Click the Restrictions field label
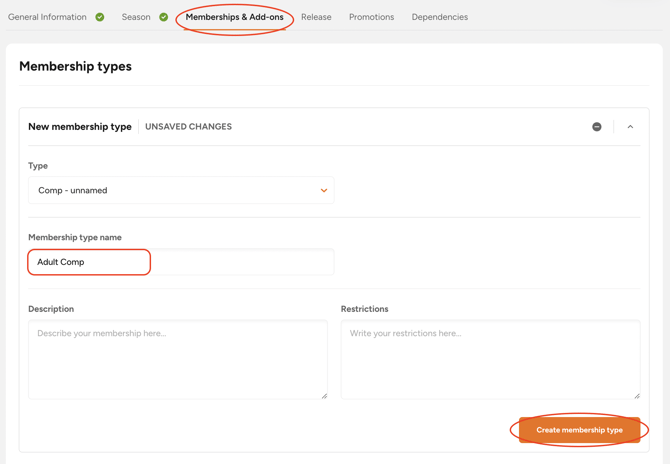Image resolution: width=670 pixels, height=464 pixels. pos(364,309)
